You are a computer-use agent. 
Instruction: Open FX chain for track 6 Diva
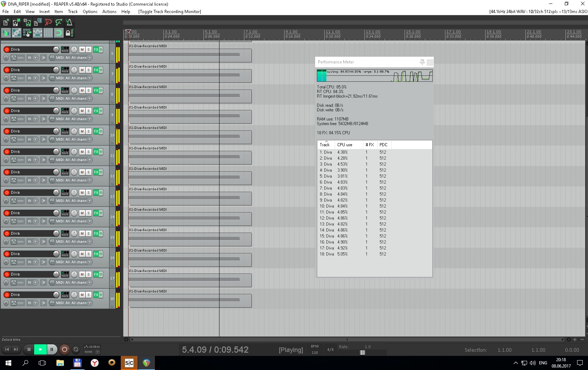point(96,50)
